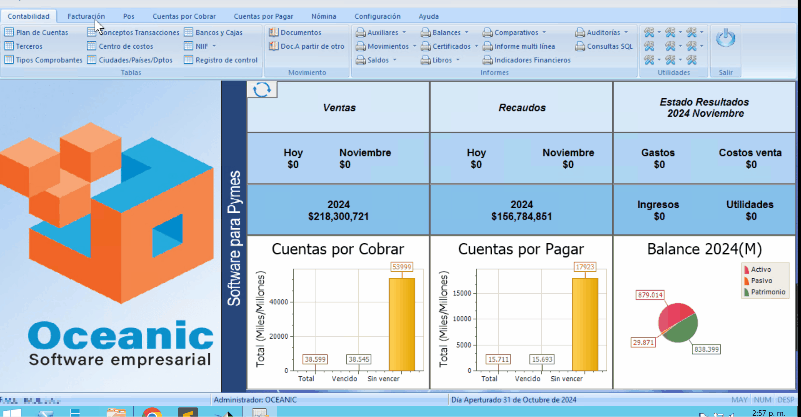801x417 pixels.
Task: Click the 'Estado Resultados 2024 Noviembre' header
Action: pyautogui.click(x=704, y=108)
